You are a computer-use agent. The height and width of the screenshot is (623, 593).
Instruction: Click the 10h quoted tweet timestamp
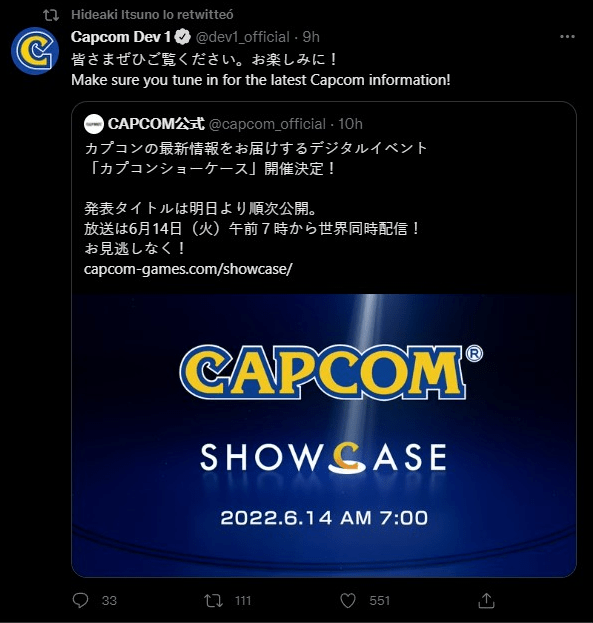350,124
